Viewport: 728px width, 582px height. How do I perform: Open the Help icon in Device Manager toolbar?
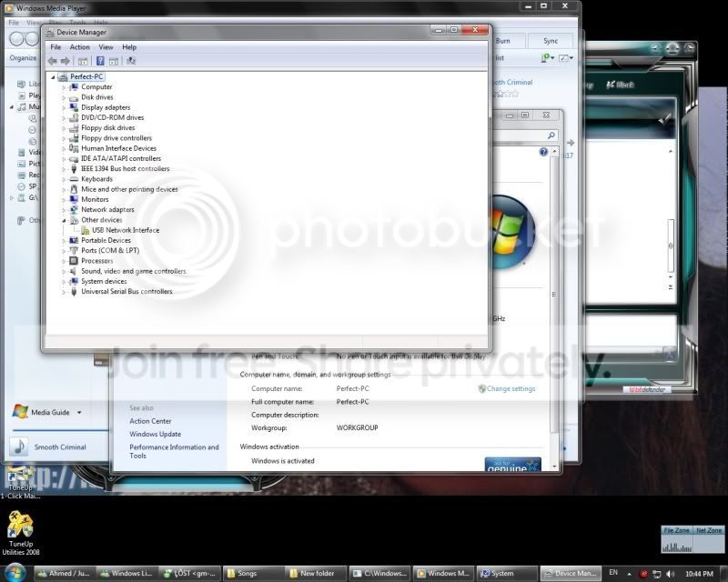tap(100, 61)
